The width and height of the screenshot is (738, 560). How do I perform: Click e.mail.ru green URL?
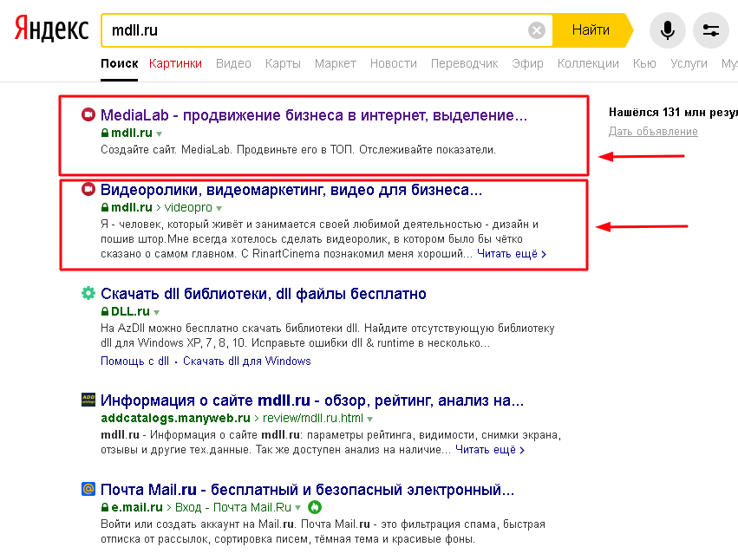[137, 507]
